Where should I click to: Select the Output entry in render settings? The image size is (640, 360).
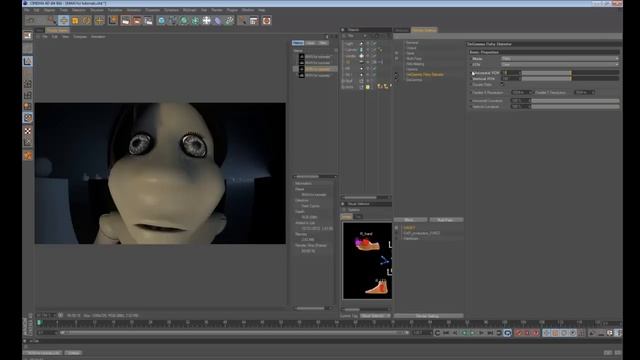click(x=411, y=48)
